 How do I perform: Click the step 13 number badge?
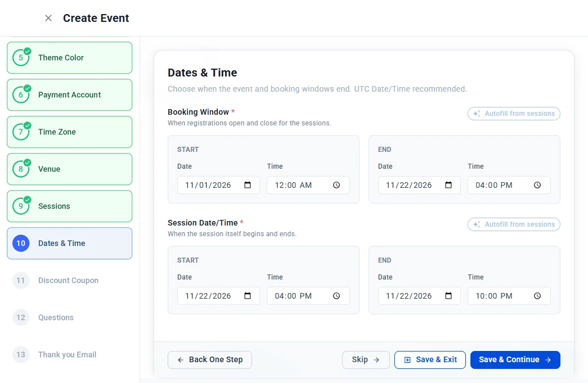click(x=21, y=354)
